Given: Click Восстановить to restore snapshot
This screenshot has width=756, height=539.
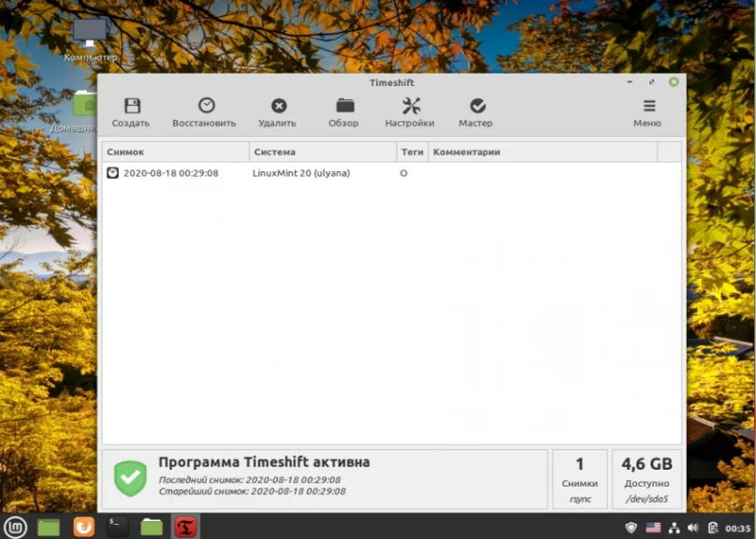Looking at the screenshot, I should click(x=204, y=112).
